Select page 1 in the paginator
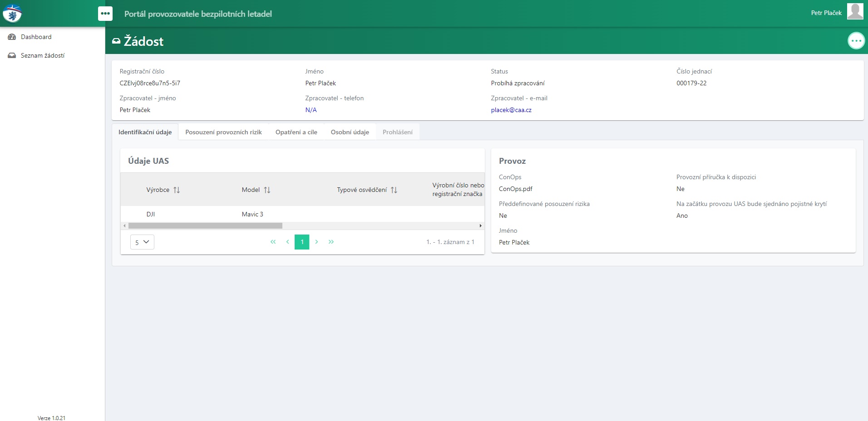Screen dimensions: 868x421 (302, 242)
